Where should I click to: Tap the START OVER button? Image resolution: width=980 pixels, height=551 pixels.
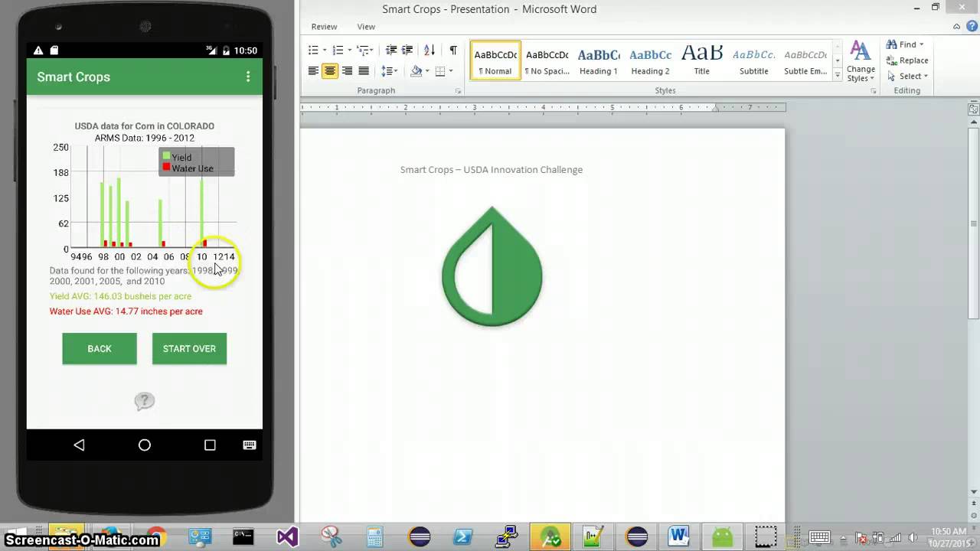(189, 348)
